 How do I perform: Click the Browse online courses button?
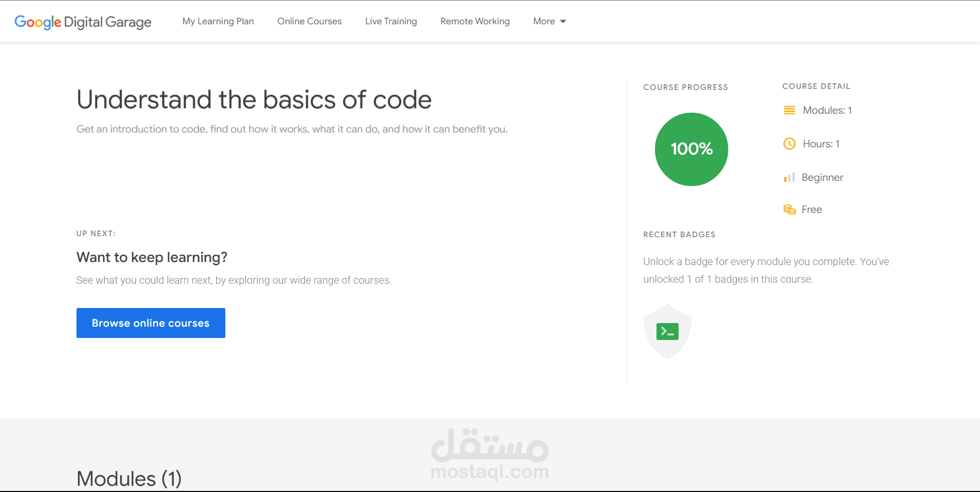[150, 322]
